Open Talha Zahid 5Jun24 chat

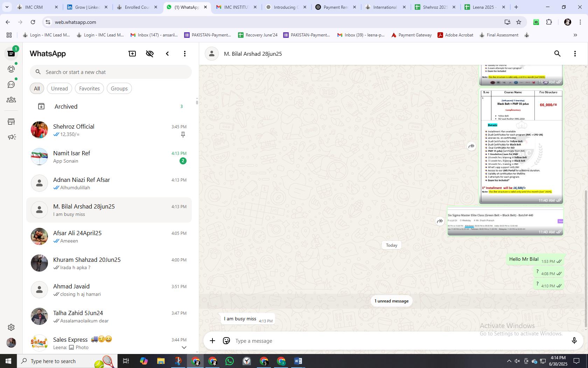109,316
